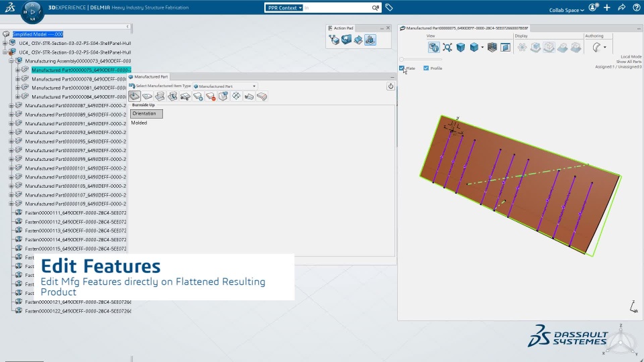Expand Manufactured Part00000078 node

click(17, 79)
